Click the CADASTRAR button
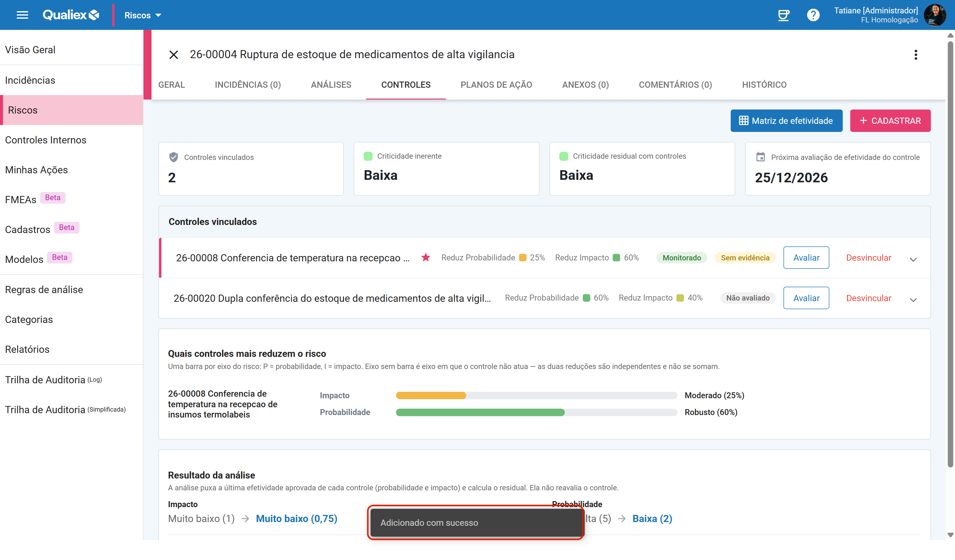955x560 pixels. (890, 121)
